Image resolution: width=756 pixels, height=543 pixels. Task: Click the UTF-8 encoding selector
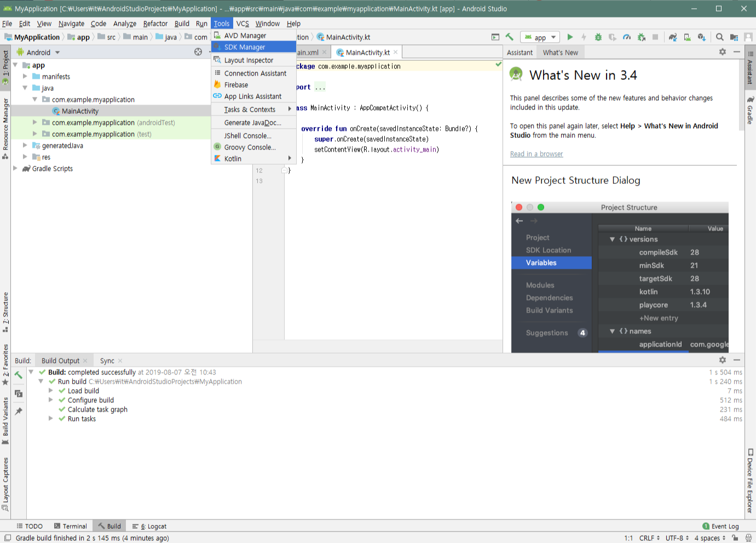coord(677,538)
